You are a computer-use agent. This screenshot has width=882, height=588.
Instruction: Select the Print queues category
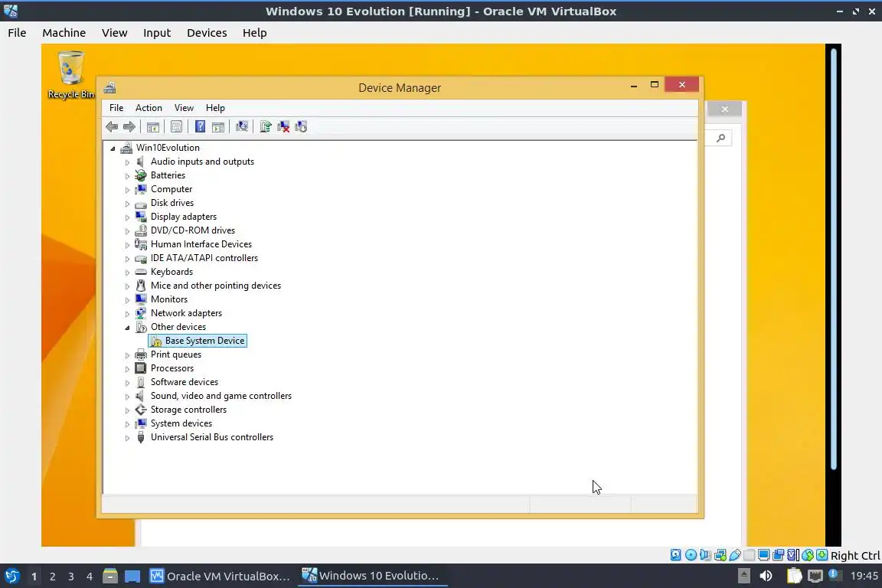[176, 354]
